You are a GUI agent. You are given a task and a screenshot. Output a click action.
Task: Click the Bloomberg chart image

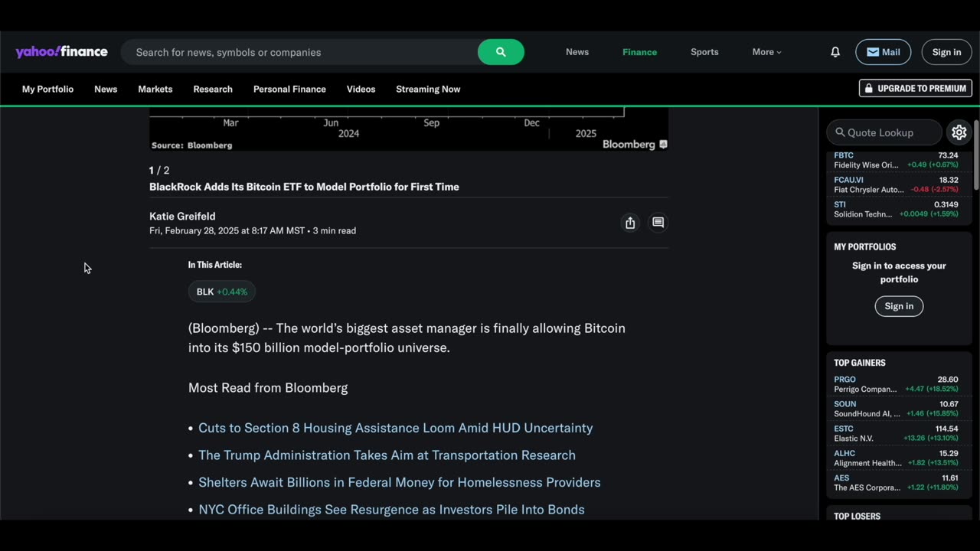[409, 129]
